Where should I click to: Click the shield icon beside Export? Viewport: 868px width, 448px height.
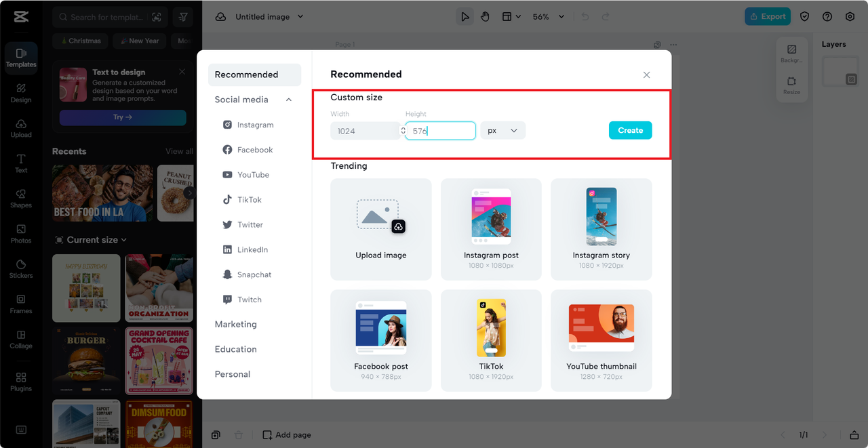coord(805,17)
